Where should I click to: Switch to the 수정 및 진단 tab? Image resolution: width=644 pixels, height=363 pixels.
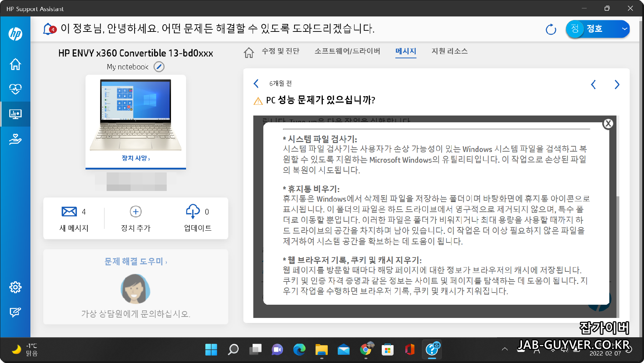pos(280,51)
